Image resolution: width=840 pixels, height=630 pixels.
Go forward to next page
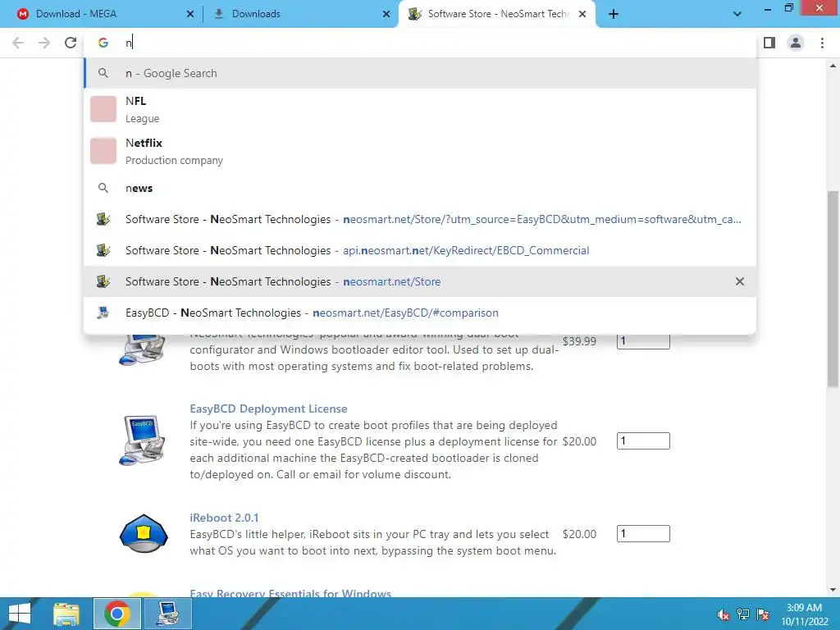(x=44, y=43)
